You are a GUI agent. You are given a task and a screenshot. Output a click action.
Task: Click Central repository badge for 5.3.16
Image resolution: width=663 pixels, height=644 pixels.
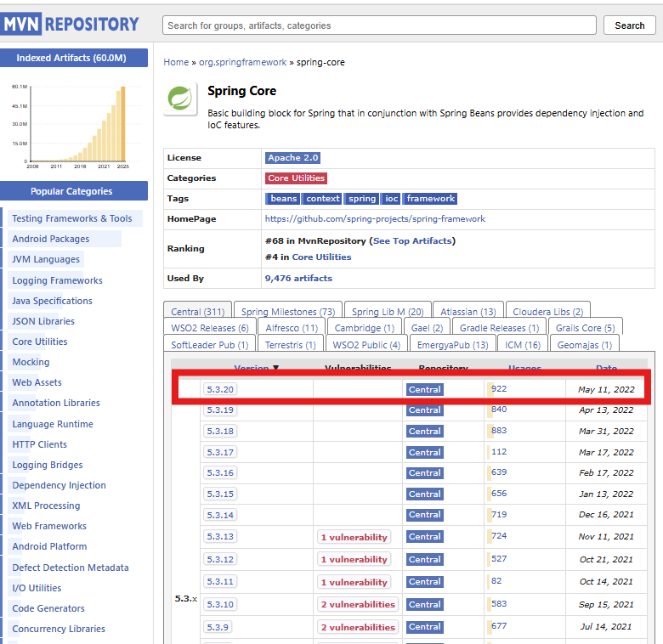pyautogui.click(x=424, y=473)
